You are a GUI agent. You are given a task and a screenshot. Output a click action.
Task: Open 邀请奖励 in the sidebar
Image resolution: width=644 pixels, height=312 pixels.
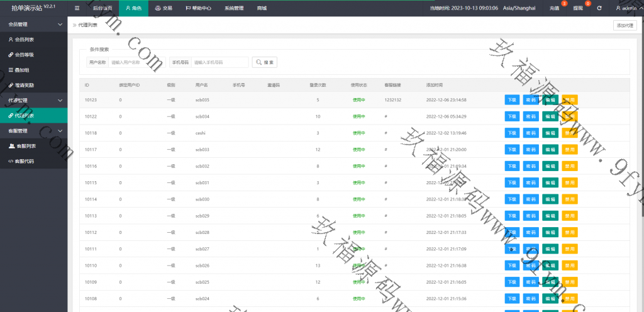tap(25, 85)
